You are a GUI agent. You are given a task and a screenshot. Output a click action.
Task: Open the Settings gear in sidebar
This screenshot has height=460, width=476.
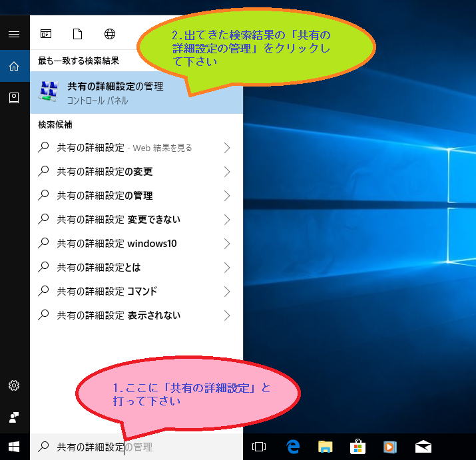[14, 385]
